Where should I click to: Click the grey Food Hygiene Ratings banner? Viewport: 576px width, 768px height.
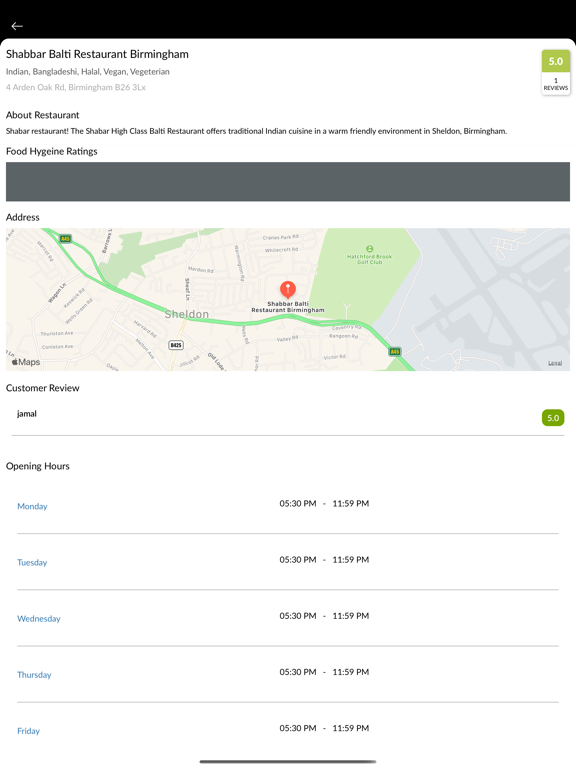click(288, 182)
